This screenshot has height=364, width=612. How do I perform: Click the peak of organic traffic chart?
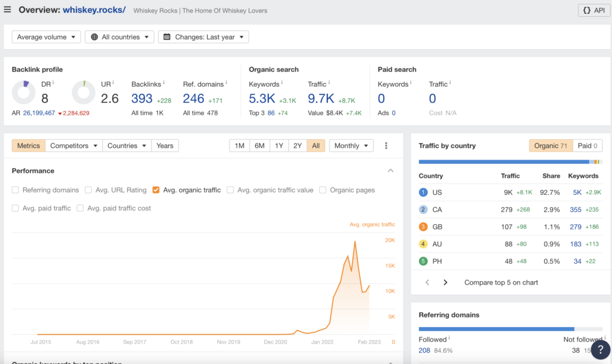point(355,241)
